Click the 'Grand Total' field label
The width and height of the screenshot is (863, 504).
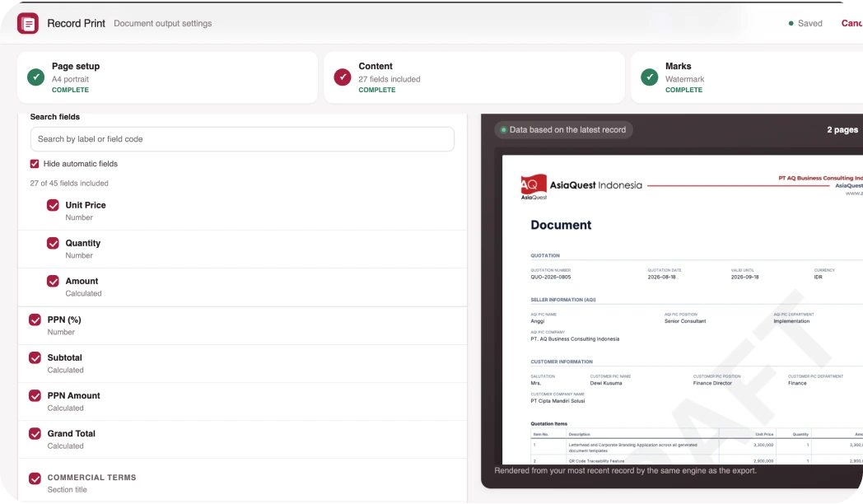[x=71, y=433]
